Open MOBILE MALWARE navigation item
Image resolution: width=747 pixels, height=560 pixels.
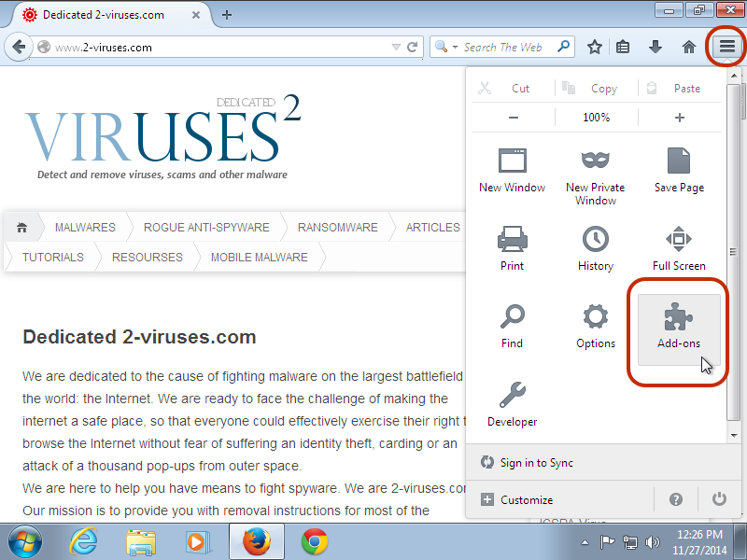coord(260,258)
